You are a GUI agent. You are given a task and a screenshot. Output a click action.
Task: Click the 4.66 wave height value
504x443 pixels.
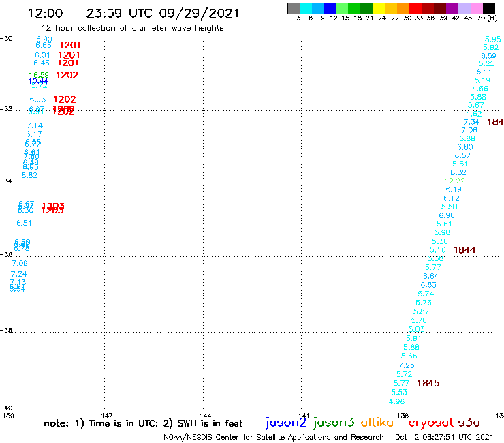480,89
